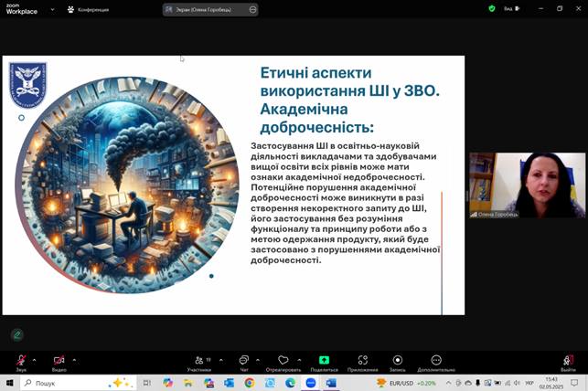
Task: Open Отреагировать reactions heart icon
Action: (283, 361)
